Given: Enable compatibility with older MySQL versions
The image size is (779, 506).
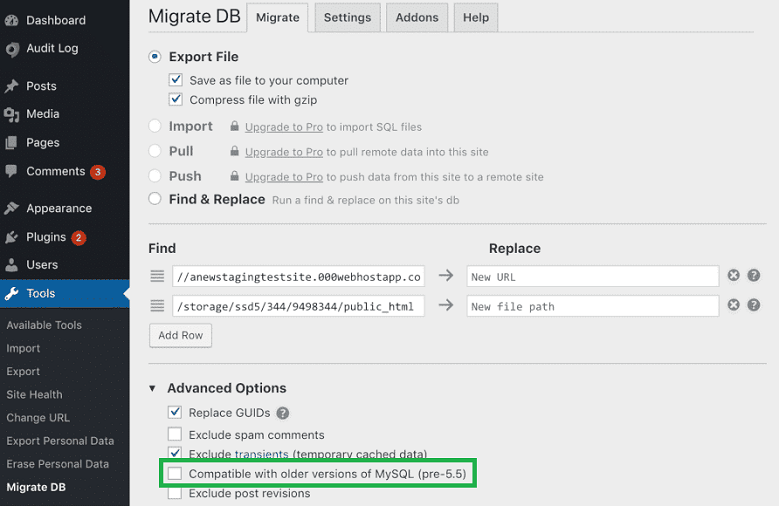Looking at the screenshot, I should pyautogui.click(x=174, y=473).
